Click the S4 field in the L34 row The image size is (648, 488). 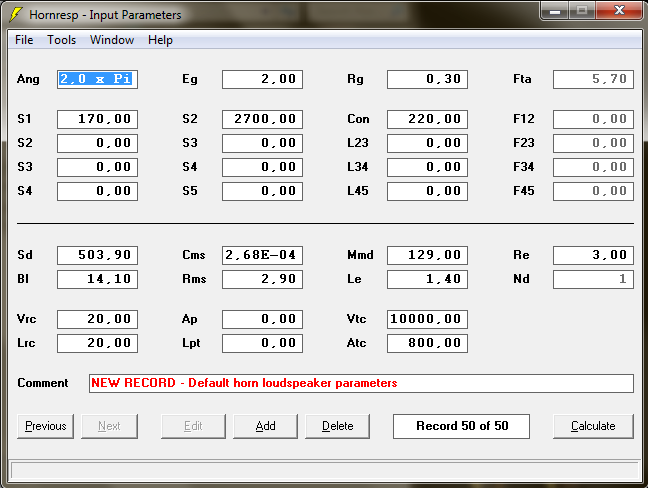pyautogui.click(x=262, y=167)
